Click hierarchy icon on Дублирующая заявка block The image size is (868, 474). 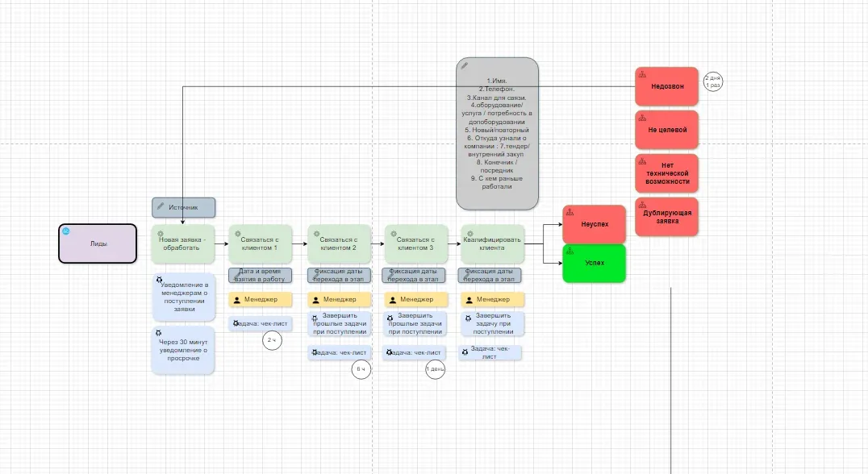coord(642,206)
